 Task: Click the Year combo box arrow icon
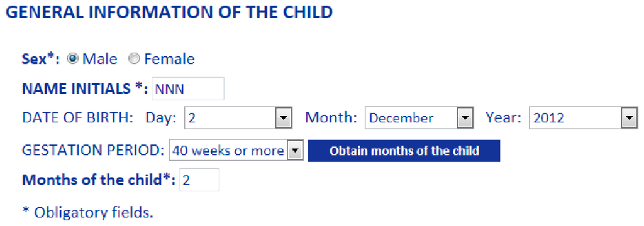coord(629,118)
